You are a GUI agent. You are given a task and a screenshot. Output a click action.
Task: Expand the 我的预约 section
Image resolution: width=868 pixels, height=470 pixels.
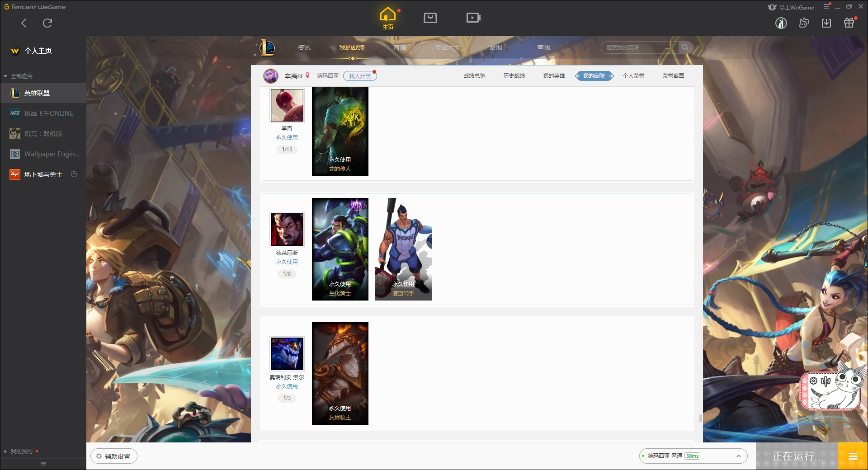[x=21, y=451]
